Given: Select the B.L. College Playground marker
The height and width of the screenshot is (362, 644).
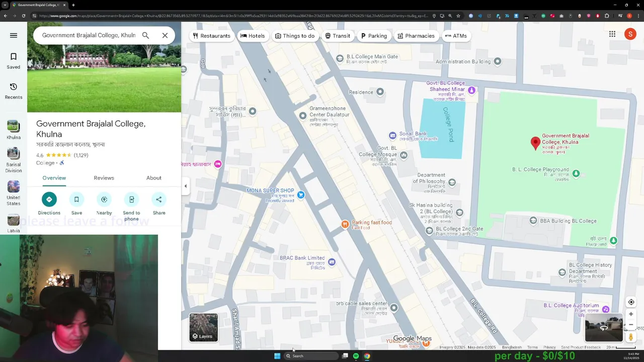Looking at the screenshot, I should [576, 173].
